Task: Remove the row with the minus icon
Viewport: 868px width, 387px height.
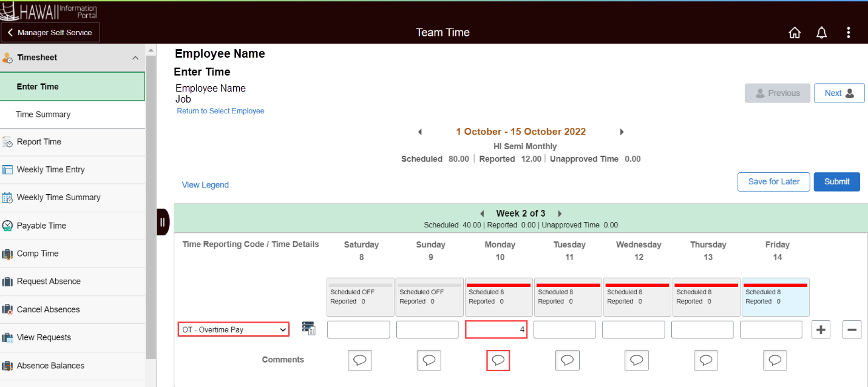Action: tap(852, 329)
